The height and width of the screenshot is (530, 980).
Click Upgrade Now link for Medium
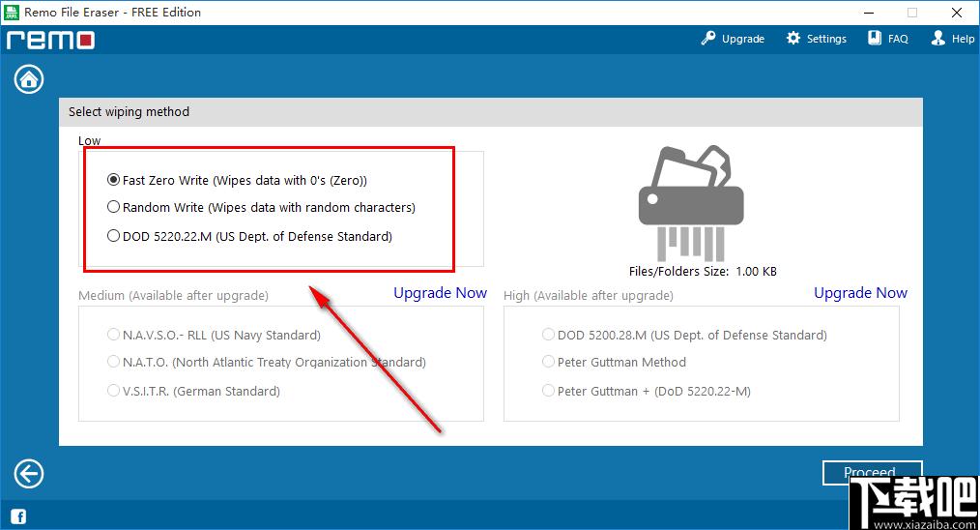click(440, 293)
